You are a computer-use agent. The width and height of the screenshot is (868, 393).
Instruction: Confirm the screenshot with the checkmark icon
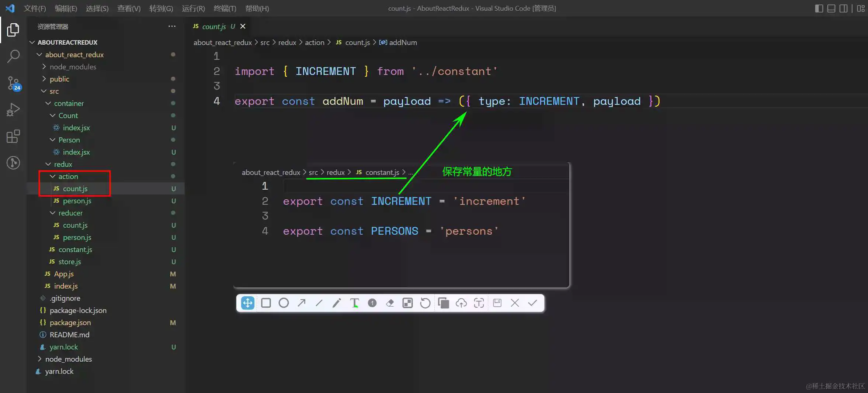coord(533,303)
